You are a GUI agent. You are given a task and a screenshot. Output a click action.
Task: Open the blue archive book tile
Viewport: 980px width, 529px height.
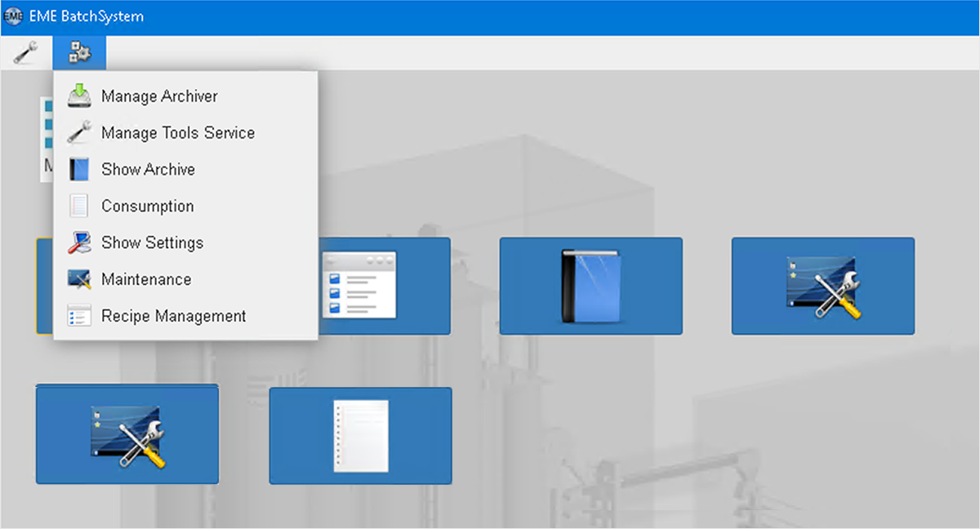pyautogui.click(x=590, y=286)
